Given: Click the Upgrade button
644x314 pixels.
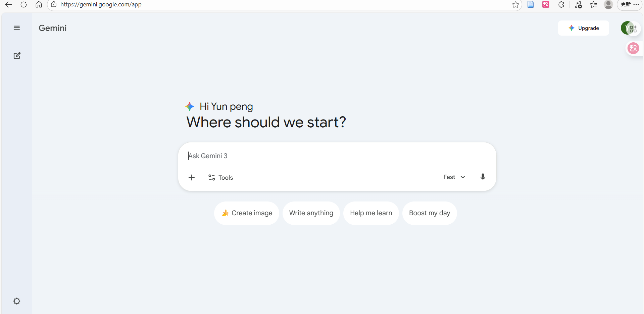Looking at the screenshot, I should click(x=583, y=28).
